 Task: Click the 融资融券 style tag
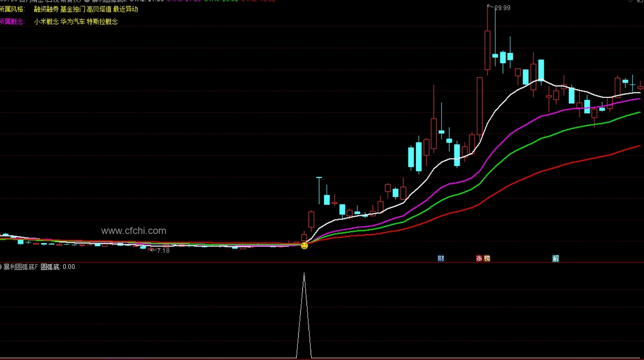tap(46, 9)
